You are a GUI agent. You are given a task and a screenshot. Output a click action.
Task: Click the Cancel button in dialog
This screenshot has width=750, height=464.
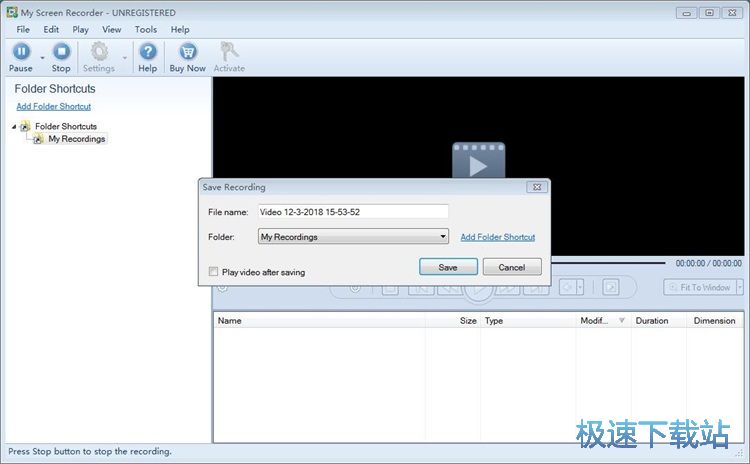(512, 267)
